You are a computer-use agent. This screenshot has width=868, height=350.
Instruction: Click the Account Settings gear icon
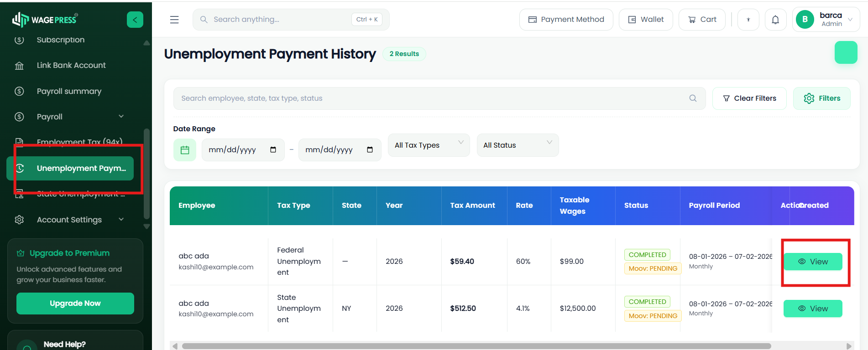pyautogui.click(x=19, y=220)
